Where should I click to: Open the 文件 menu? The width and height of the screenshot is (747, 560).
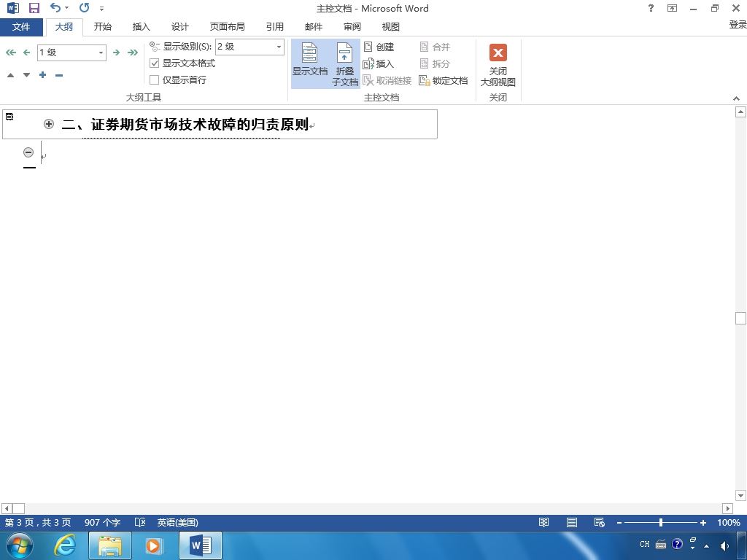[x=21, y=27]
